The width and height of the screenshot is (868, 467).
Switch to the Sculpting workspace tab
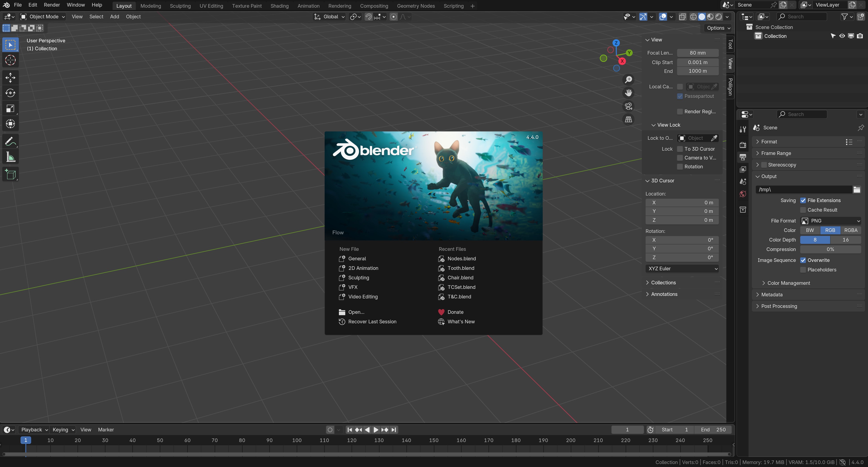coord(180,6)
